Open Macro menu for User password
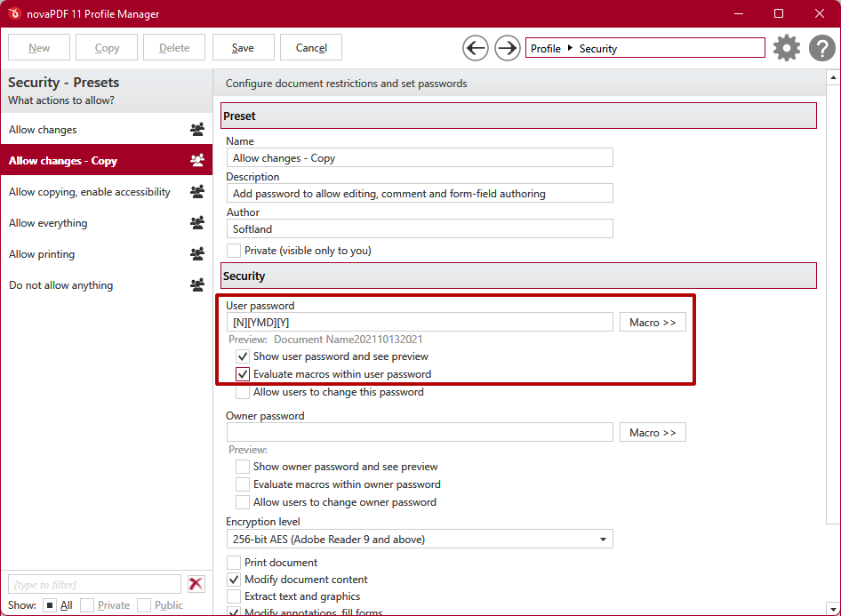This screenshot has width=841, height=616. tap(653, 322)
